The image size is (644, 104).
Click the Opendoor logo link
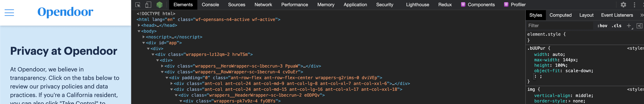click(x=65, y=12)
